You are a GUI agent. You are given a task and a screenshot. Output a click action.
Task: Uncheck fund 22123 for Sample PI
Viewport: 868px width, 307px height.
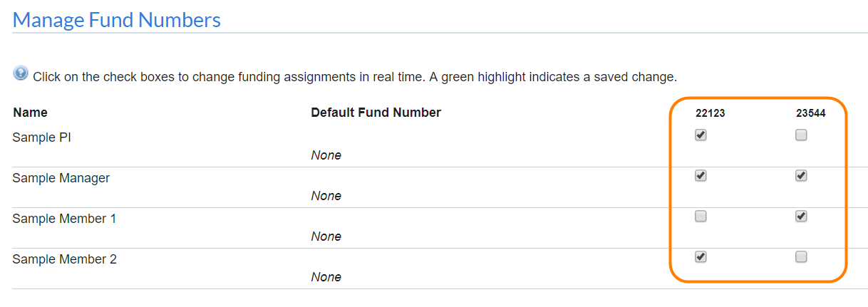pos(701,135)
